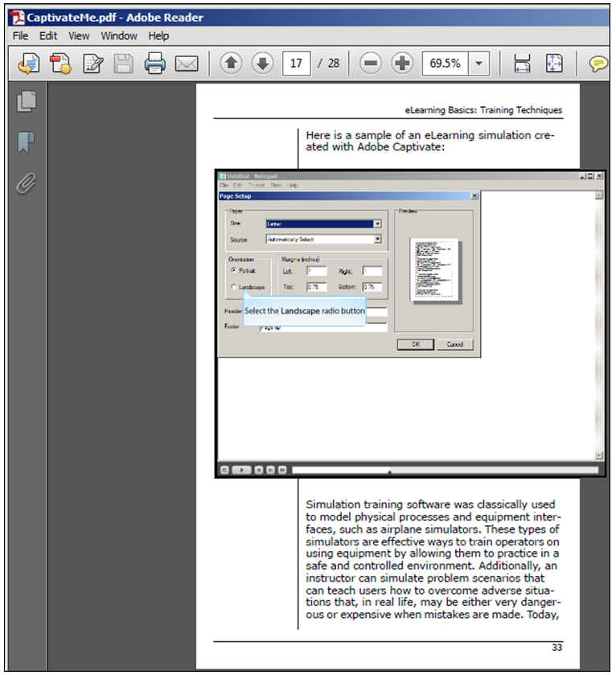
Task: Open the File menu
Action: 20,36
